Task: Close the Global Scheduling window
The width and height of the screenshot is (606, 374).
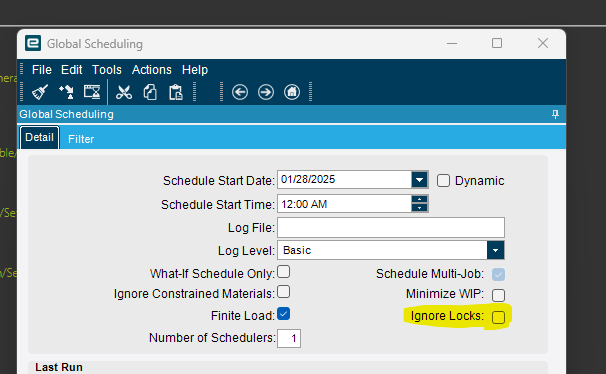Action: [543, 43]
